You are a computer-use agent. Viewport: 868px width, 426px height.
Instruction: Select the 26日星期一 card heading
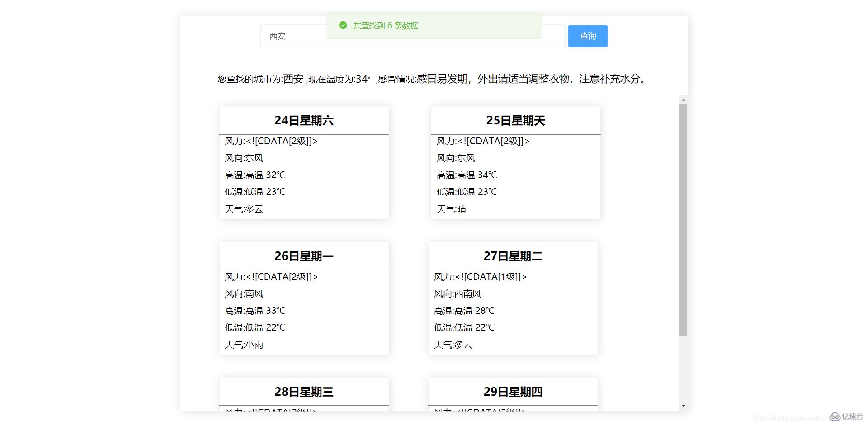click(x=304, y=256)
